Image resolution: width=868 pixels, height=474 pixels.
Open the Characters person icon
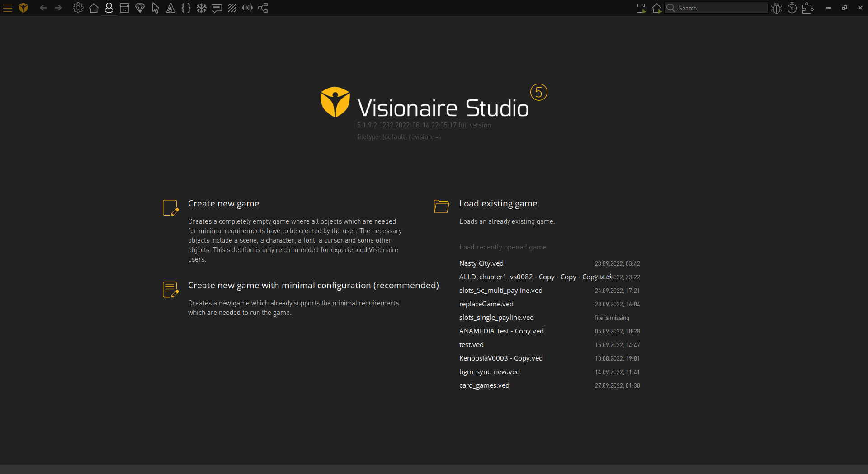click(109, 8)
